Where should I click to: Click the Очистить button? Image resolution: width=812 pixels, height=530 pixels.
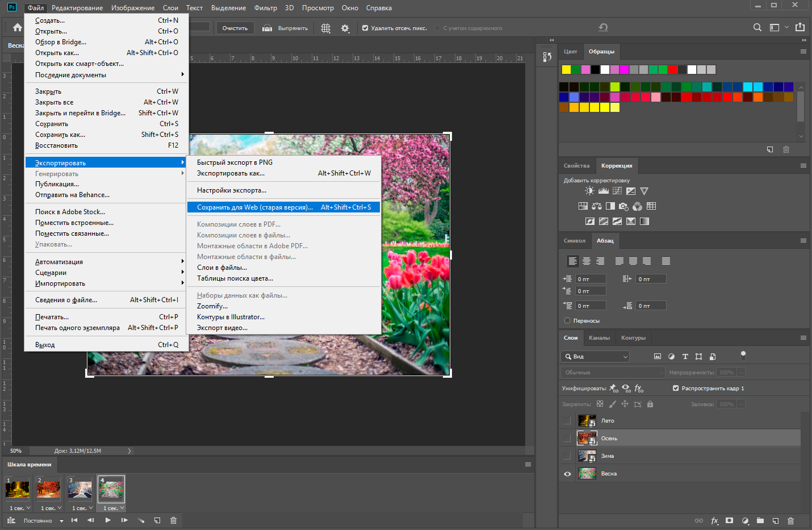pyautogui.click(x=235, y=28)
